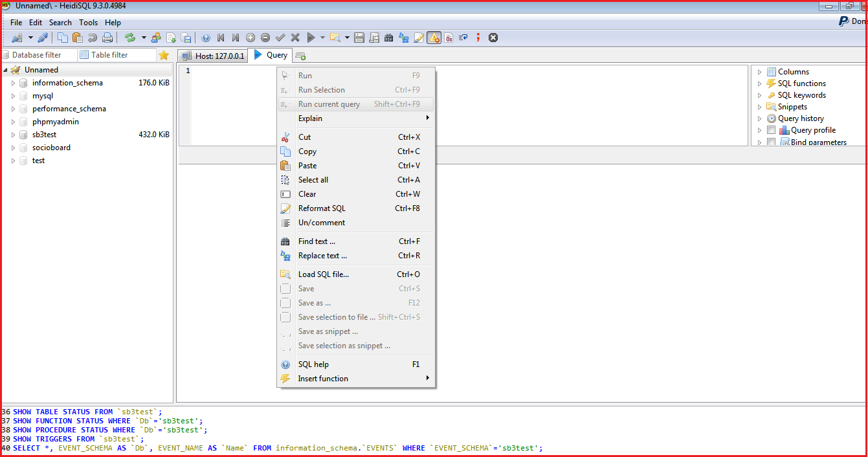Choose Reformat SQL in context menu

[x=356, y=208]
